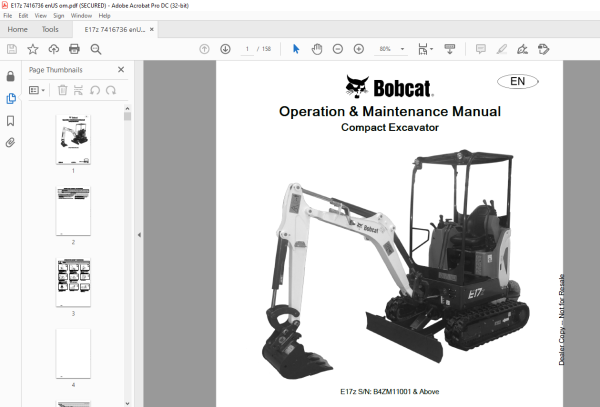This screenshot has width=600, height=407.
Task: Select page 2 thumbnail
Action: (x=73, y=211)
